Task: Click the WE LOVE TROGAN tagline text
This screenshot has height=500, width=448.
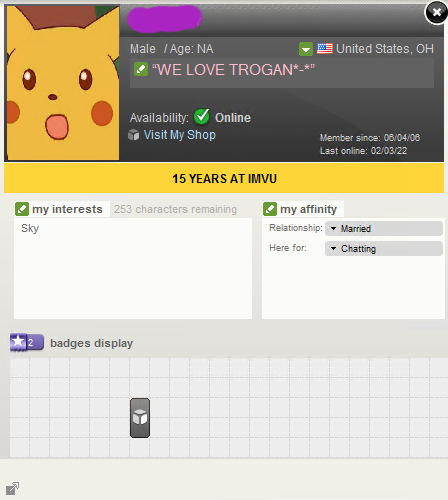Action: (233, 70)
